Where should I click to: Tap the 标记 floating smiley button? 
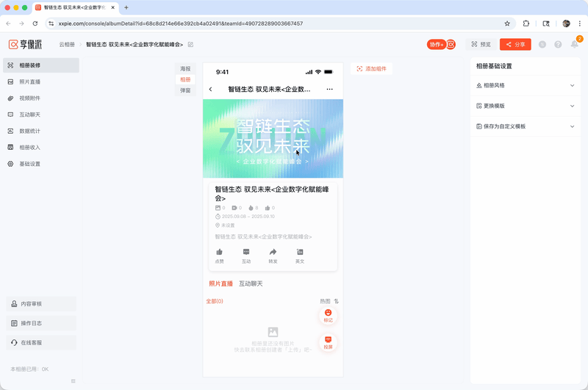328,314
